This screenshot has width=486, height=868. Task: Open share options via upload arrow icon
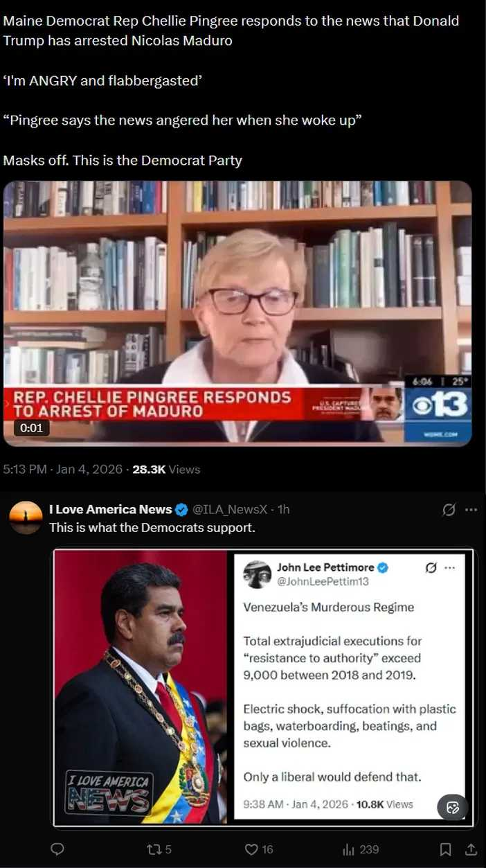coord(471,849)
